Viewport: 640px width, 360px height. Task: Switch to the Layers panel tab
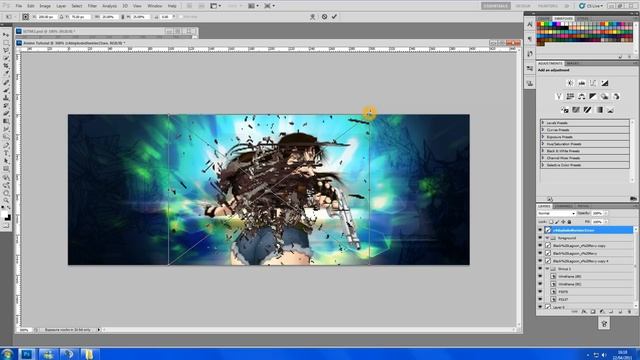click(x=544, y=206)
